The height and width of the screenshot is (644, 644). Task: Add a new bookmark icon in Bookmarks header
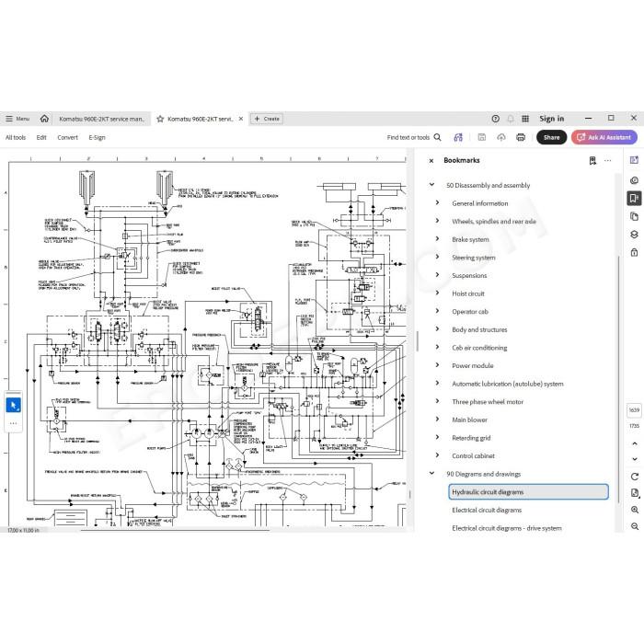point(592,161)
